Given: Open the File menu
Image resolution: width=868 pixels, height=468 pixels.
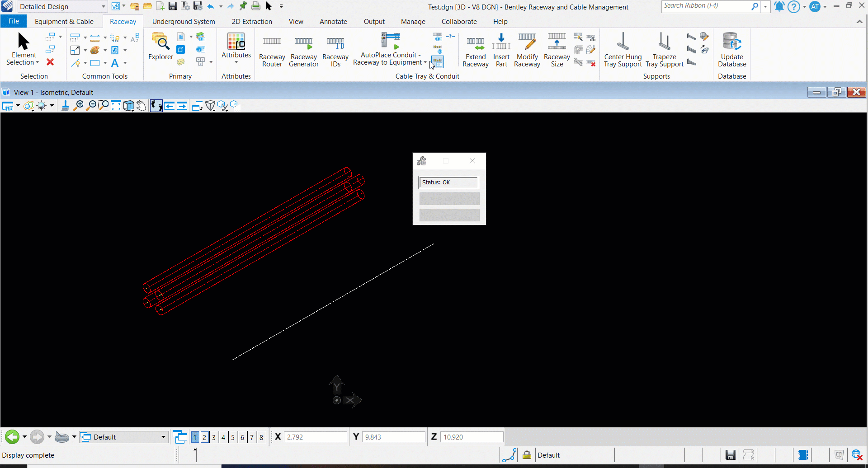Looking at the screenshot, I should [x=14, y=21].
